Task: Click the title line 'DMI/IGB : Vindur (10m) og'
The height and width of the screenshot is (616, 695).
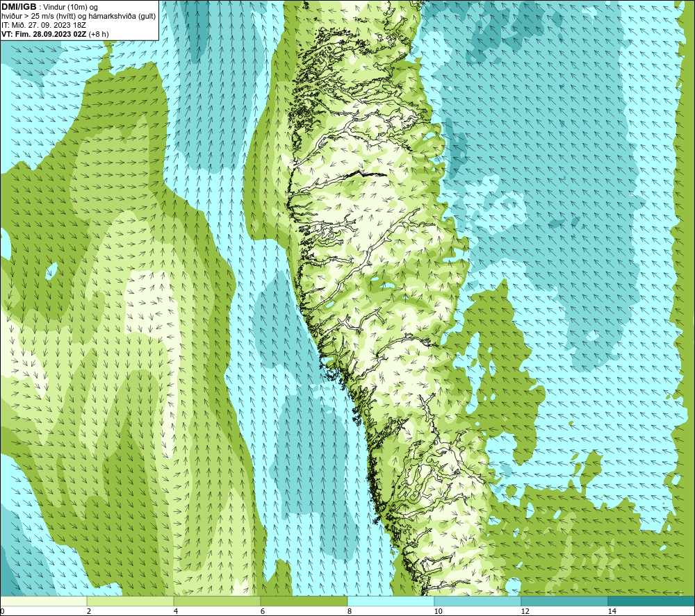Action: click(49, 7)
